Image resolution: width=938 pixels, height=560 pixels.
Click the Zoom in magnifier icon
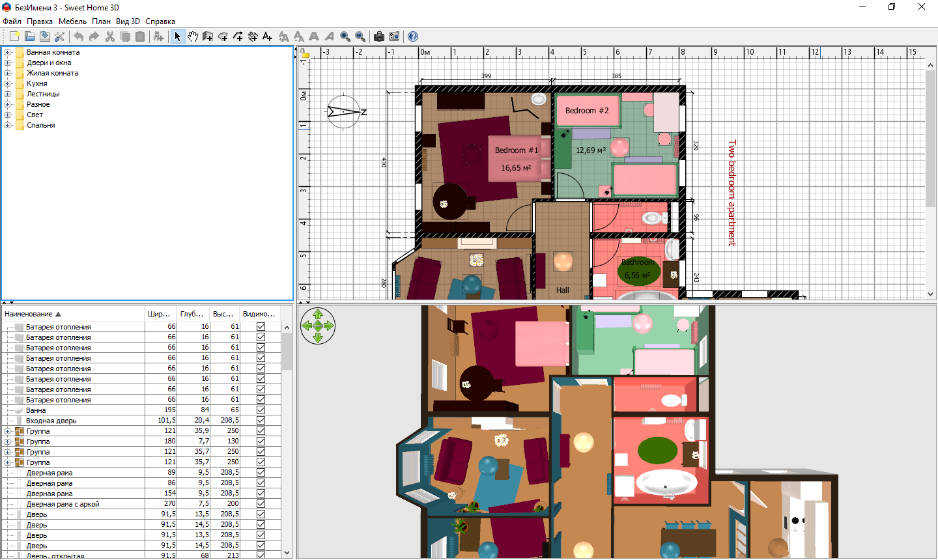click(345, 36)
